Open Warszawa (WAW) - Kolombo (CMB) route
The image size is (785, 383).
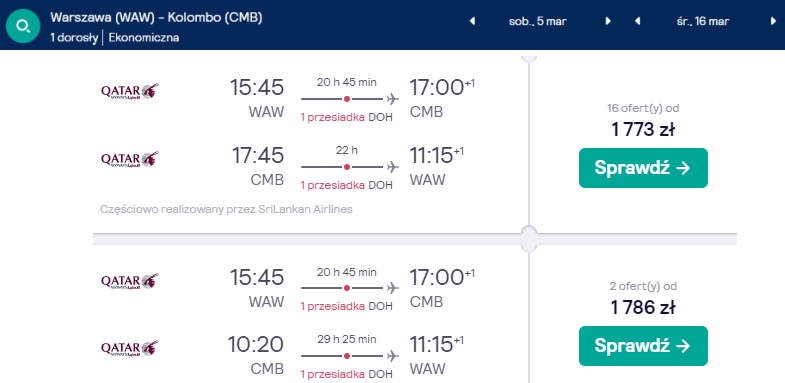(x=156, y=18)
